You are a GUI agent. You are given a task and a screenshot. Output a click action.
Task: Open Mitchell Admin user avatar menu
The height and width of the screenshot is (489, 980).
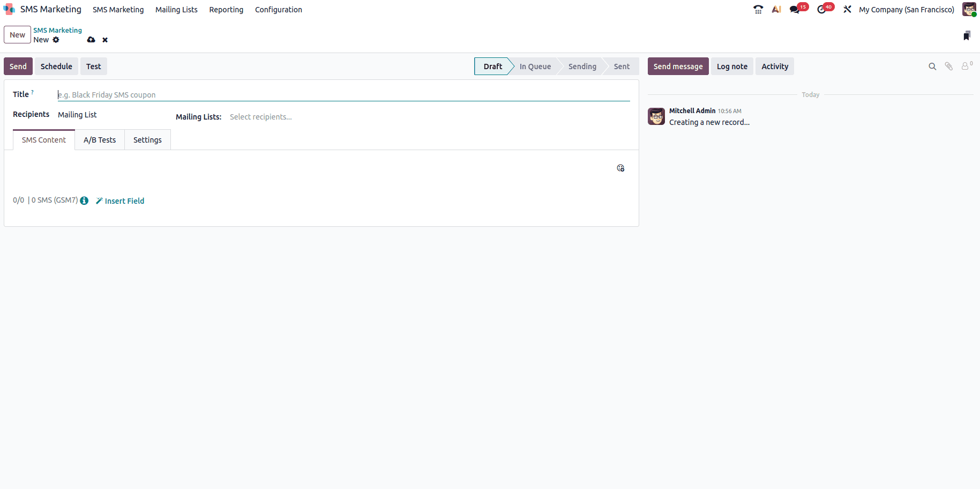[969, 9]
